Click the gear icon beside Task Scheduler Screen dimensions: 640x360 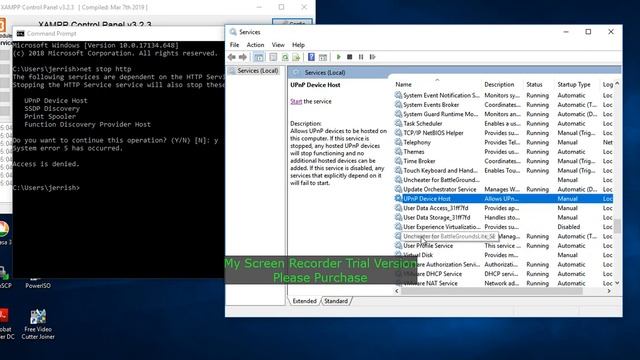click(x=398, y=123)
